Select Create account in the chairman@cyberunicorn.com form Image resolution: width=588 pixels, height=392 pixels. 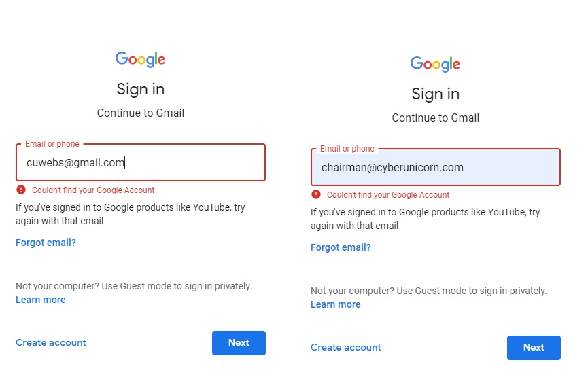point(346,347)
